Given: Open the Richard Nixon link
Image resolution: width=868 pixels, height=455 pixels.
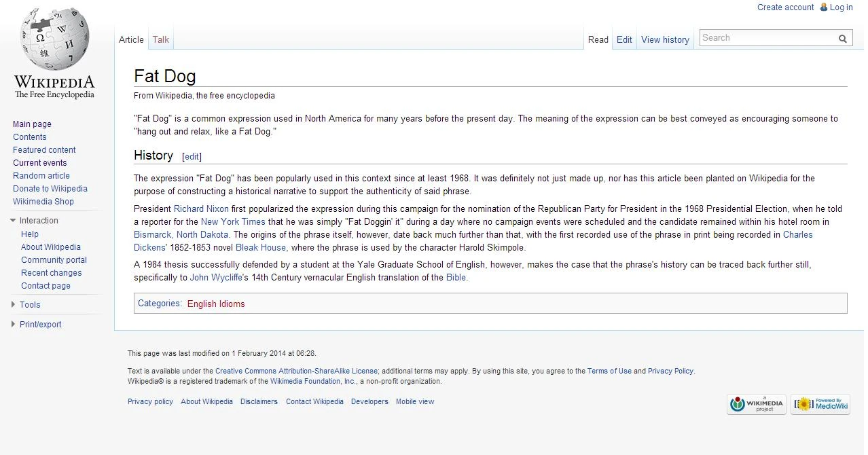Looking at the screenshot, I should (201, 208).
